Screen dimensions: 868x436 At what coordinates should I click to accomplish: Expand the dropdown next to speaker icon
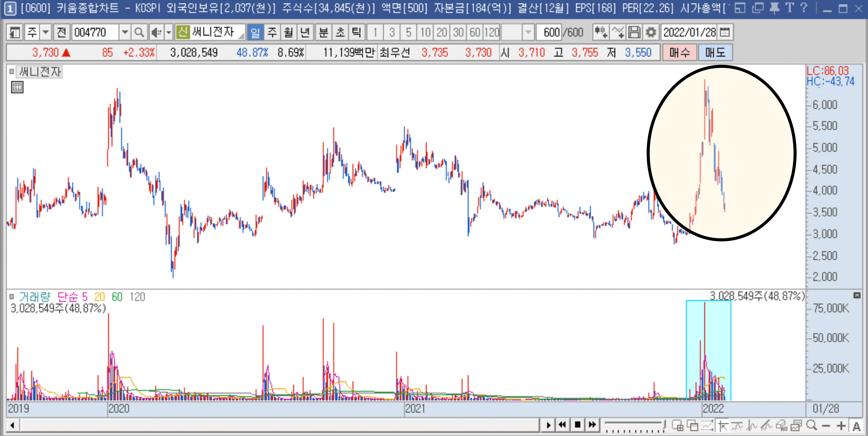pyautogui.click(x=168, y=33)
